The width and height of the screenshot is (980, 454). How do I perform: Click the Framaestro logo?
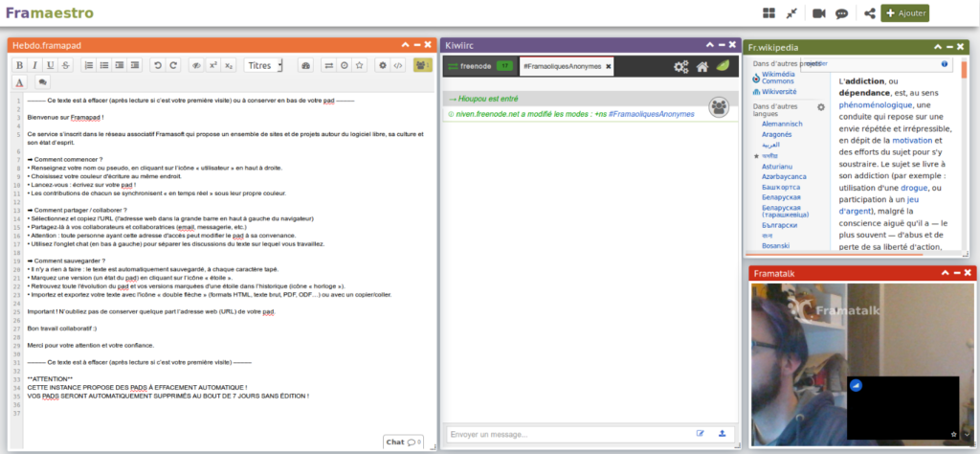[x=50, y=12]
